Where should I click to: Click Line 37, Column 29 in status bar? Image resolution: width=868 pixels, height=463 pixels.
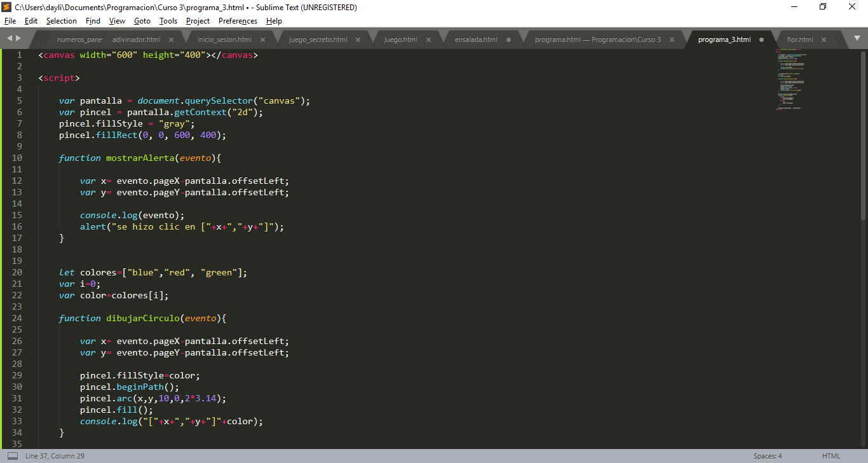click(x=55, y=456)
